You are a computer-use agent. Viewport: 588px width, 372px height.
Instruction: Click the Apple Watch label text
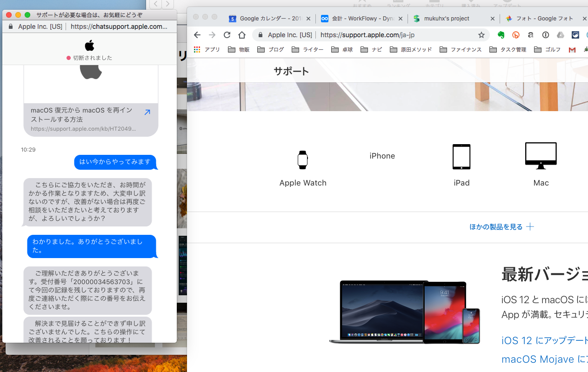tap(303, 183)
